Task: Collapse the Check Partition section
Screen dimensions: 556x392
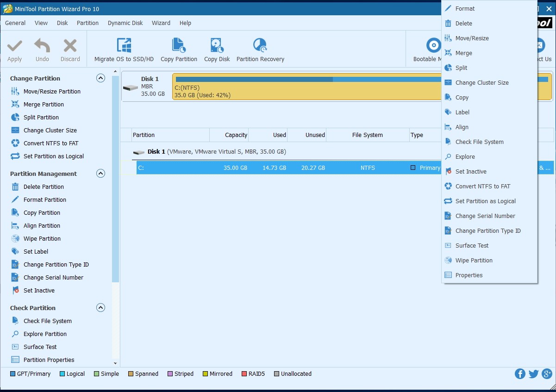Action: click(100, 308)
